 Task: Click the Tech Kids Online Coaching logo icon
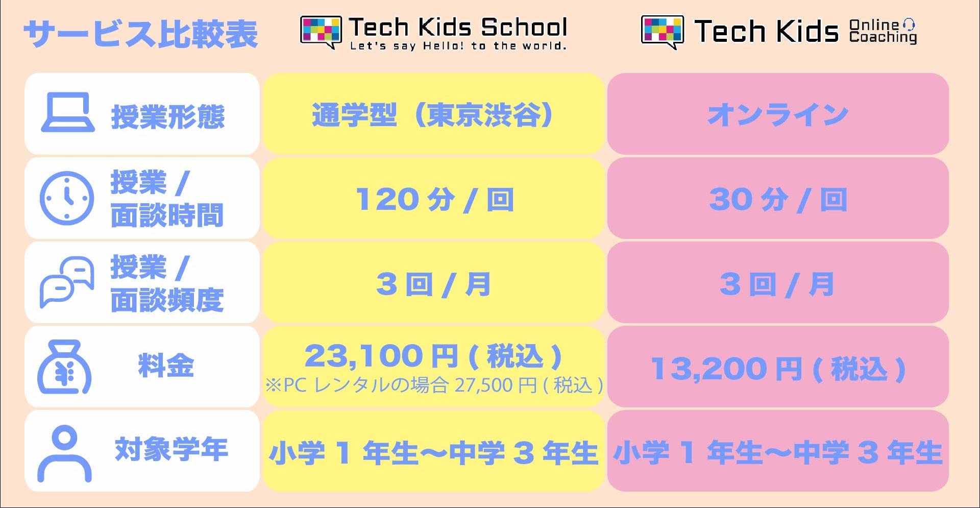click(x=662, y=32)
